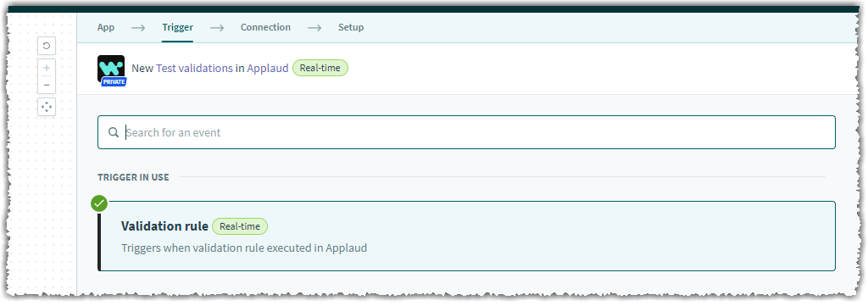Click the green checkmark on selected trigger
The width and height of the screenshot is (868, 306).
[x=100, y=203]
